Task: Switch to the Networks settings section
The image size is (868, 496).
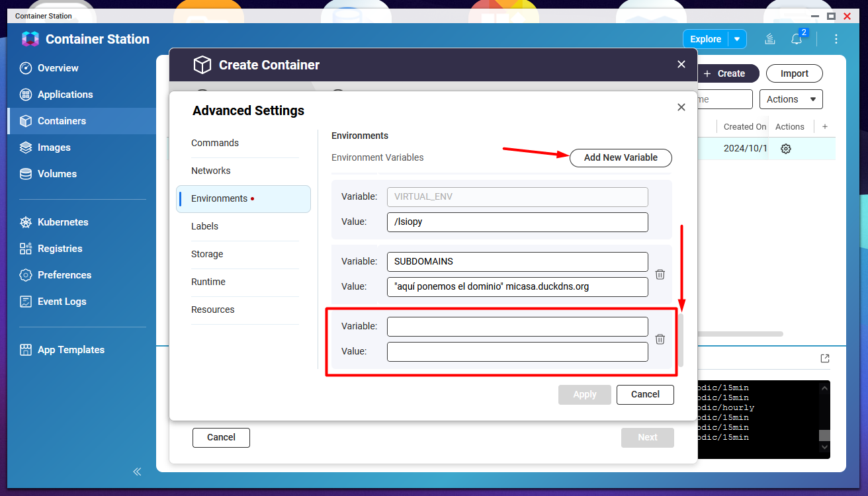Action: [211, 171]
